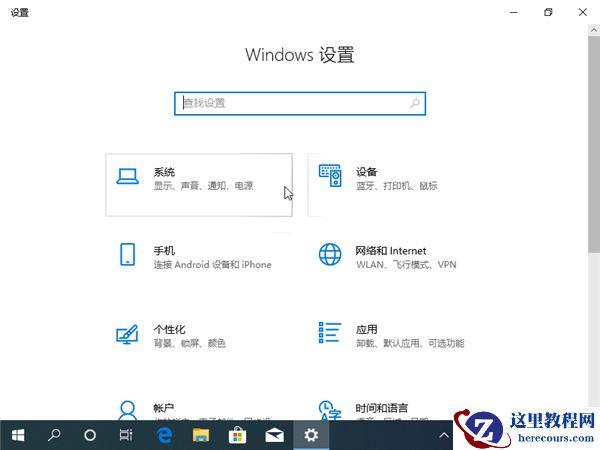Show hidden tray icons chevron
This screenshot has height=450, width=600.
click(444, 435)
